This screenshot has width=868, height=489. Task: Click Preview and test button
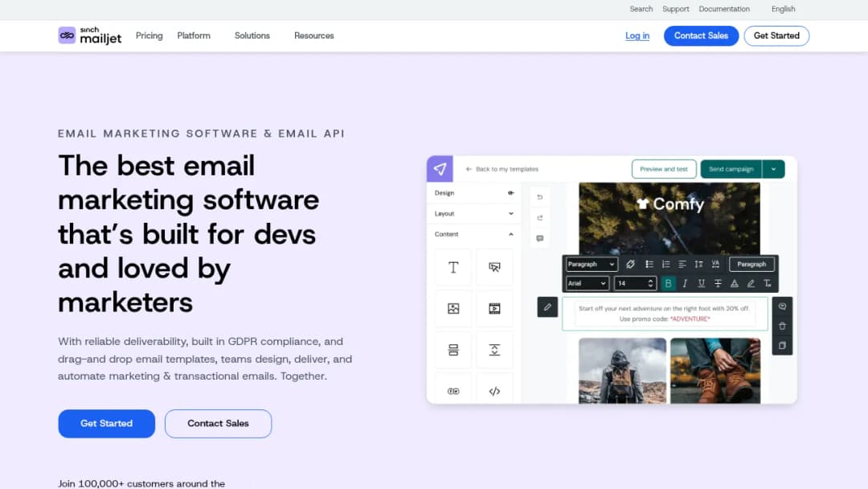coord(664,169)
